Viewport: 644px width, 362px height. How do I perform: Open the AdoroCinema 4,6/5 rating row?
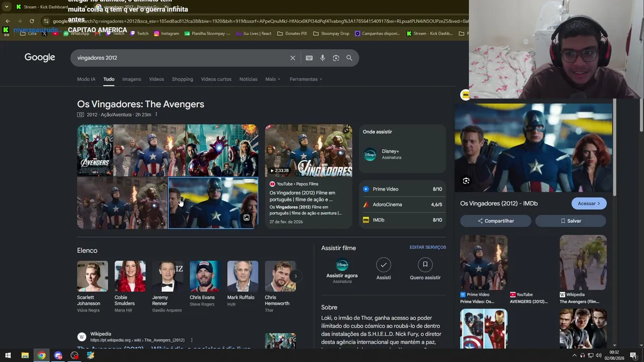[x=403, y=205]
